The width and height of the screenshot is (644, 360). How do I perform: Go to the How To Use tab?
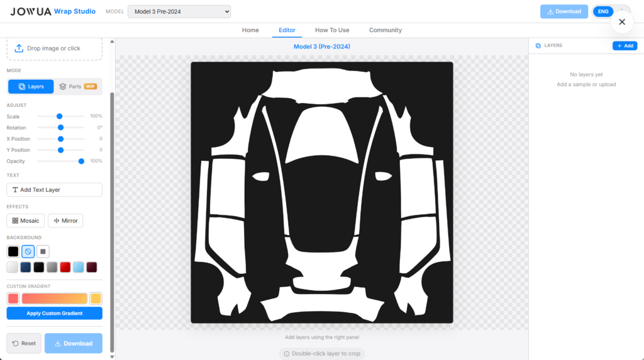click(332, 30)
